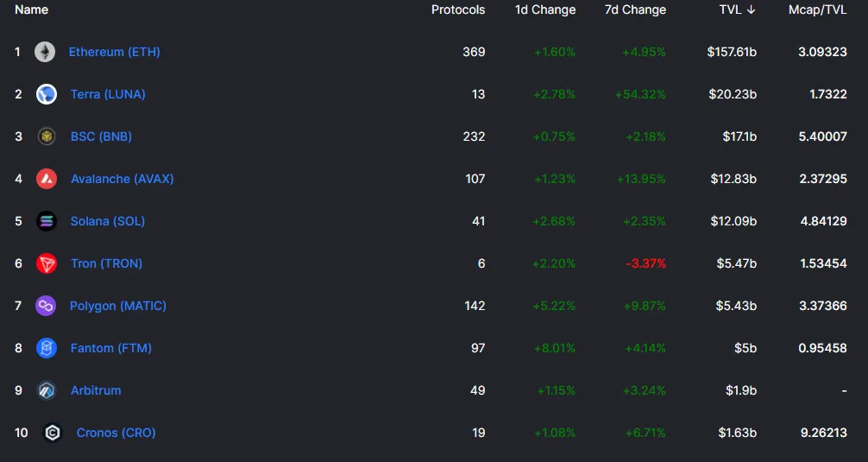Click Polygon's 142 protocols count

click(475, 306)
